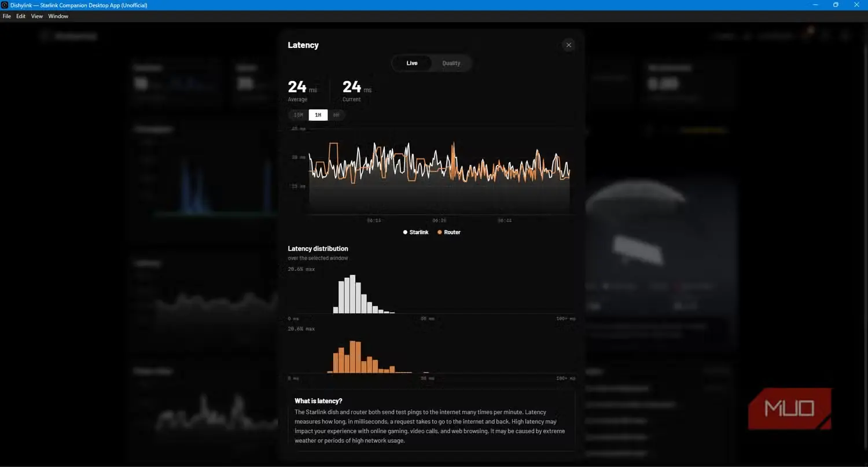Screen dimensions: 868x467
Task: Click the MUO logo watermark
Action: click(x=790, y=409)
